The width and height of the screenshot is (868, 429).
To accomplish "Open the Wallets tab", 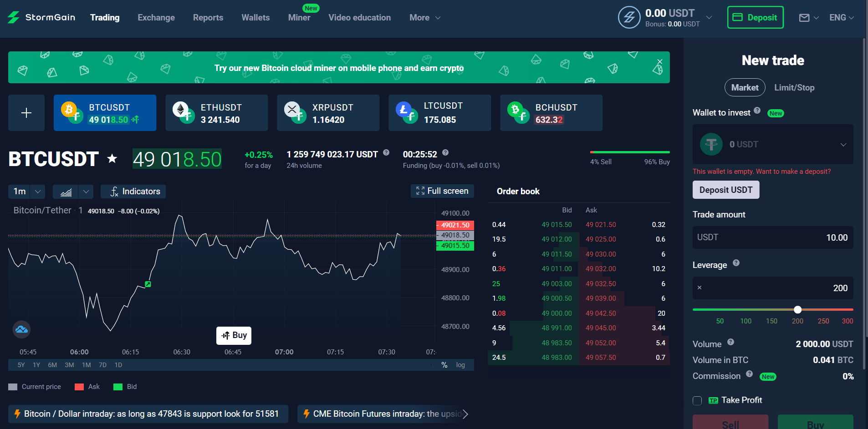I will [255, 18].
